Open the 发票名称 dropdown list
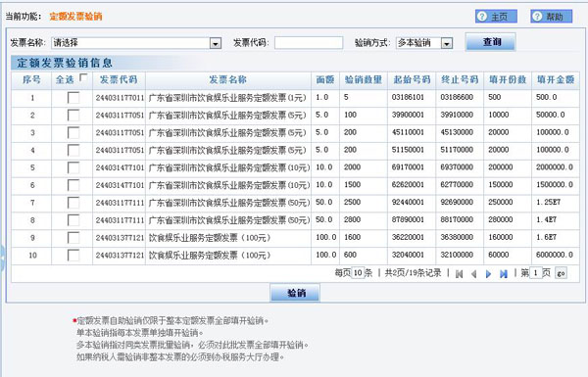Screen dimensions: 588x377 tap(216, 43)
